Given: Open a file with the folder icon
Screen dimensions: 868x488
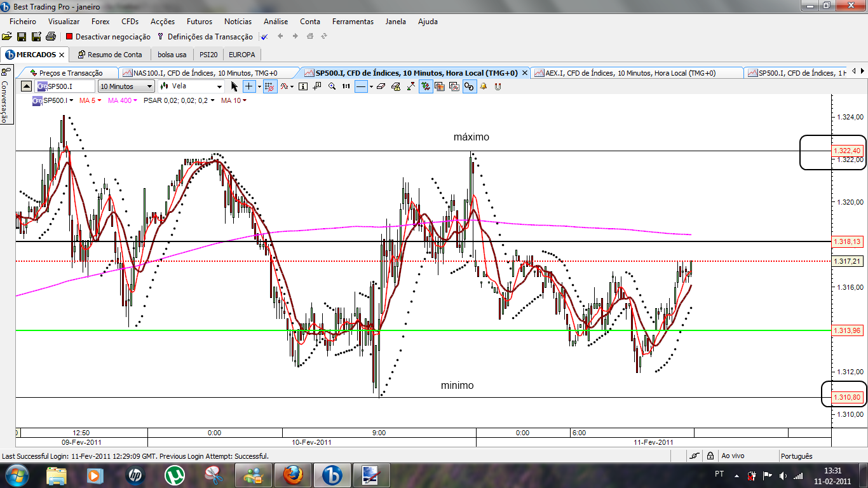Looking at the screenshot, I should (x=7, y=37).
